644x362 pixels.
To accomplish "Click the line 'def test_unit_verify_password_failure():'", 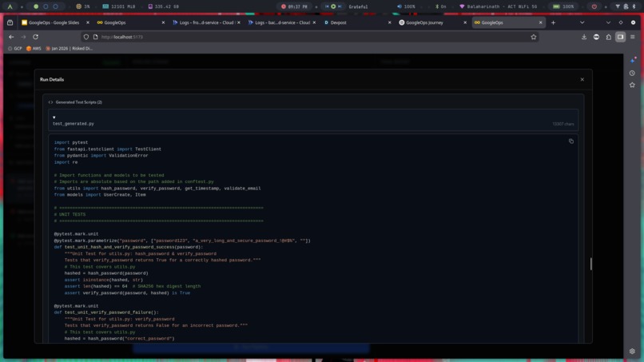I will [106, 312].
